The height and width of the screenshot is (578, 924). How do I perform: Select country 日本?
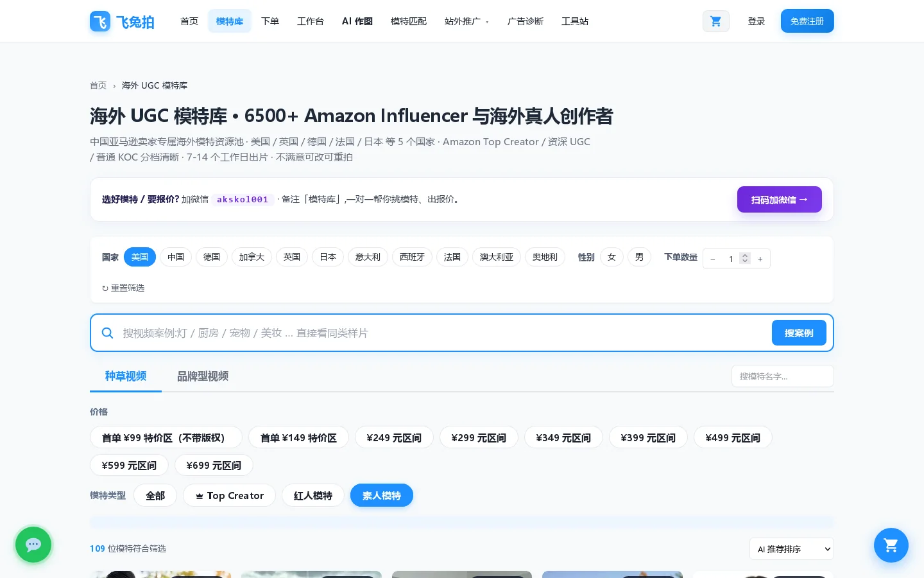pos(328,257)
